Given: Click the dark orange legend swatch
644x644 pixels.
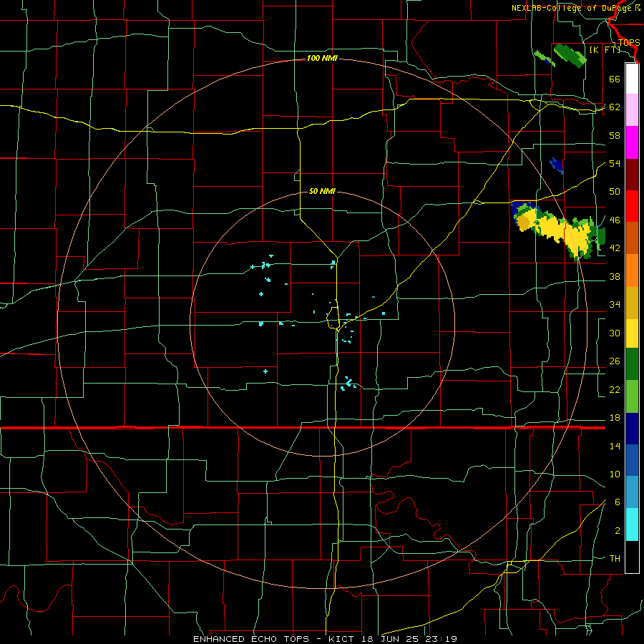Looking at the screenshot, I should pos(632,238).
